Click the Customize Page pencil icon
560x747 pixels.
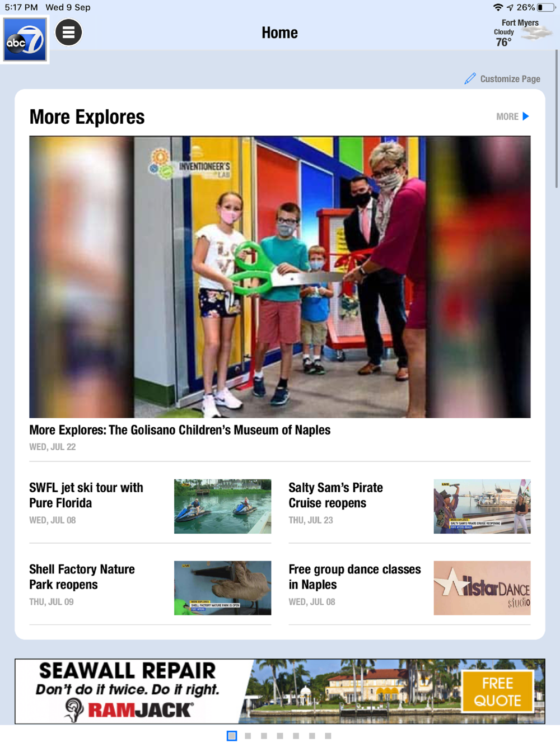pos(470,79)
